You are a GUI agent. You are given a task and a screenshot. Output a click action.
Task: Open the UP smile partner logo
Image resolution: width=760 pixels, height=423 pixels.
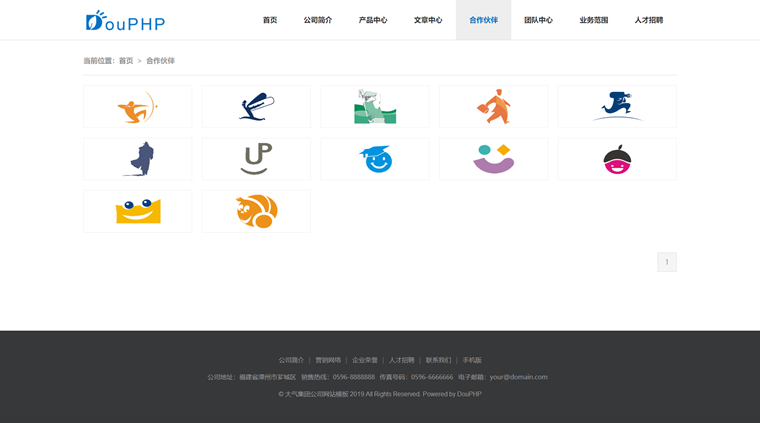click(x=256, y=159)
